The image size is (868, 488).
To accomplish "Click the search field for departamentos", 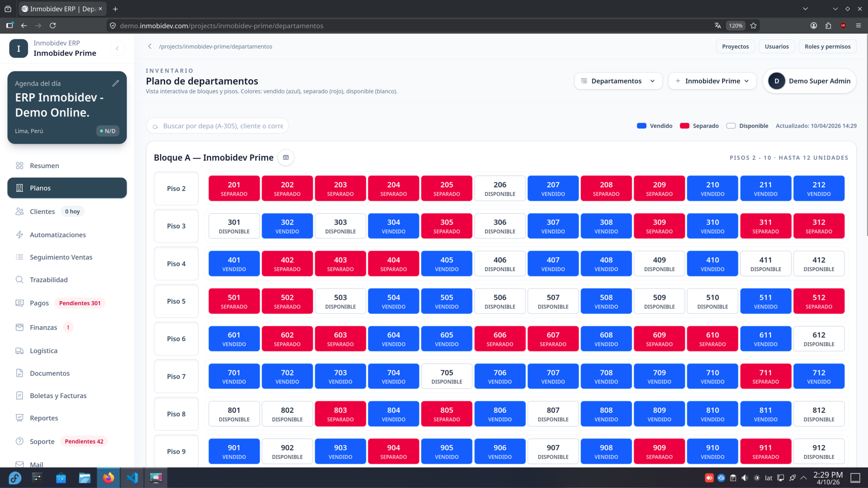I will tap(217, 126).
